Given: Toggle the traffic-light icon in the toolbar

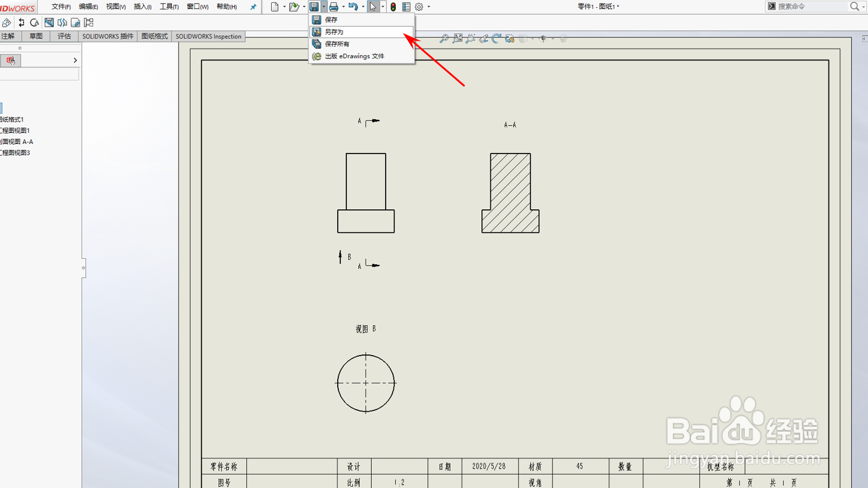Looking at the screenshot, I should coord(392,6).
